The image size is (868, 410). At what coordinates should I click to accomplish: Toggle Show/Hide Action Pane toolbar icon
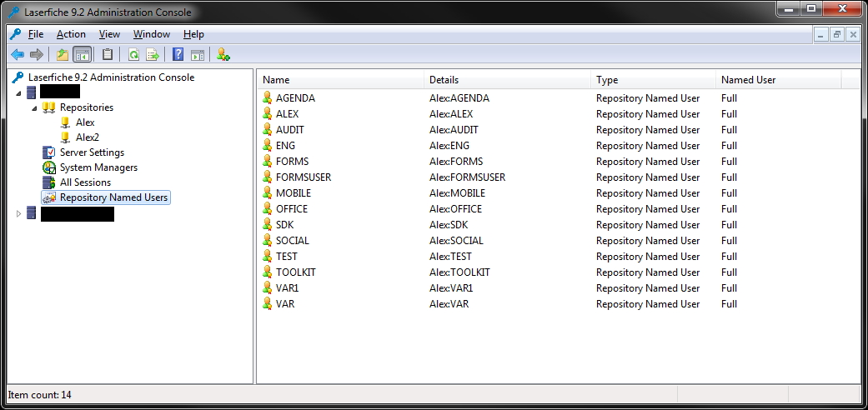197,54
